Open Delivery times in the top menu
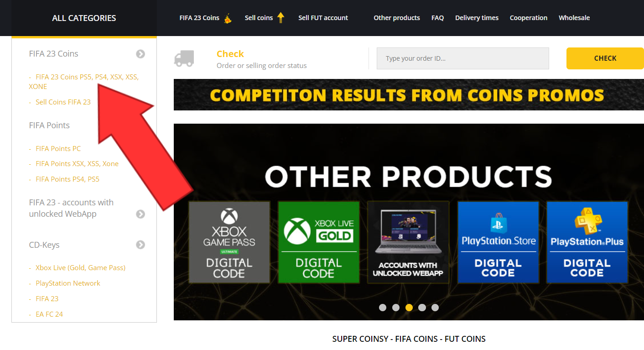 point(477,18)
